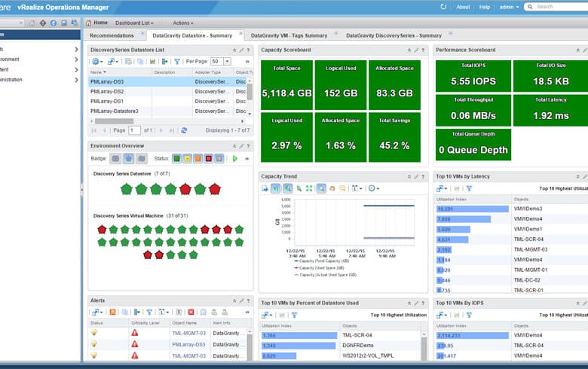Click the About link in the header
This screenshot has width=588, height=369.
coord(463,7)
